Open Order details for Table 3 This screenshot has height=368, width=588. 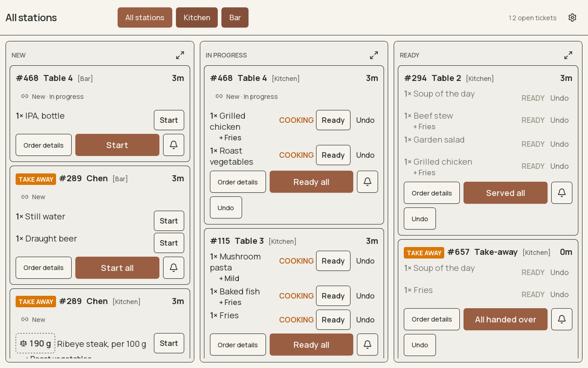point(238,345)
